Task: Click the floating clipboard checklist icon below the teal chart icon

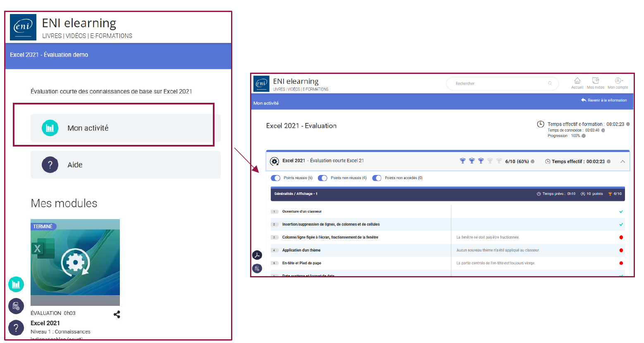Action: point(16,306)
